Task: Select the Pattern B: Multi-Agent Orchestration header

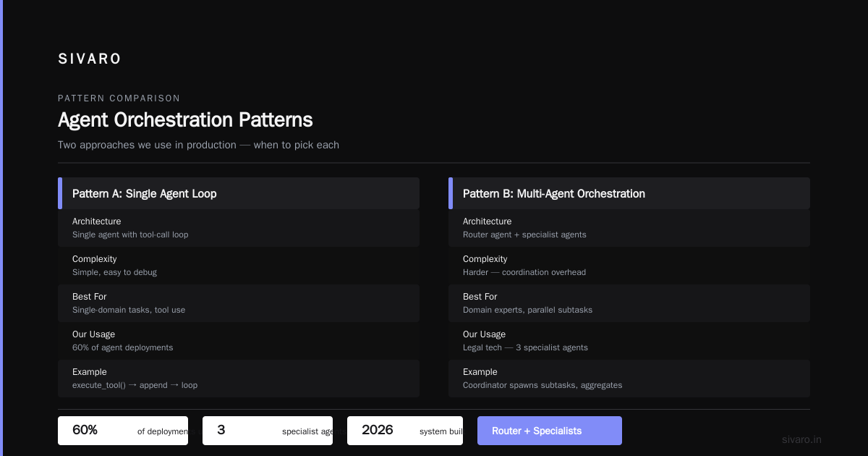Action: (x=629, y=193)
